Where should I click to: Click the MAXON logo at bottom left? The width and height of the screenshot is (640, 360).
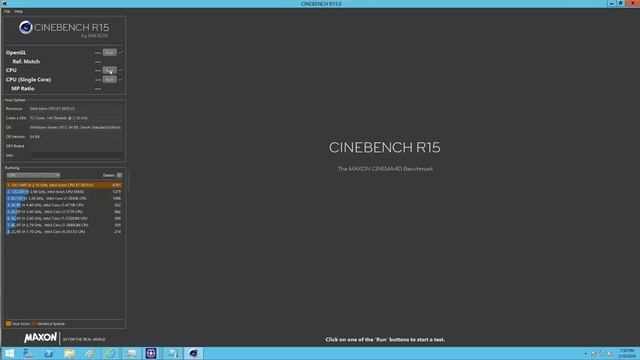40,338
